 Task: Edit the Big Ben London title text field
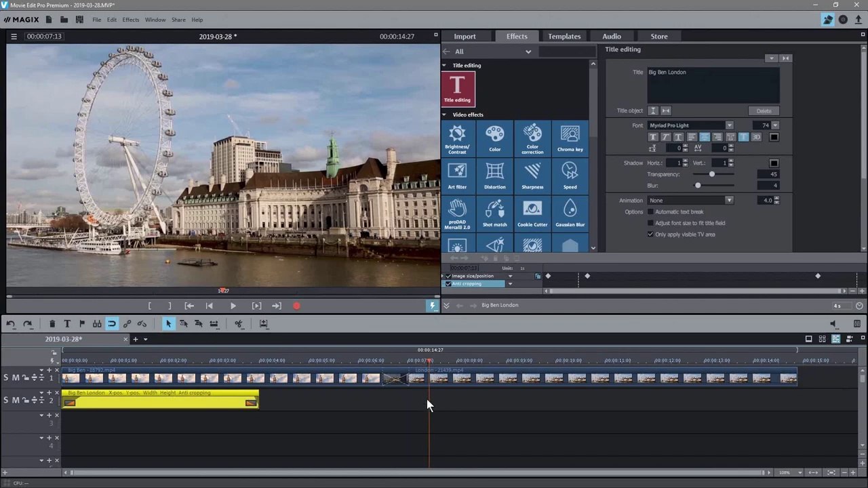pos(713,85)
